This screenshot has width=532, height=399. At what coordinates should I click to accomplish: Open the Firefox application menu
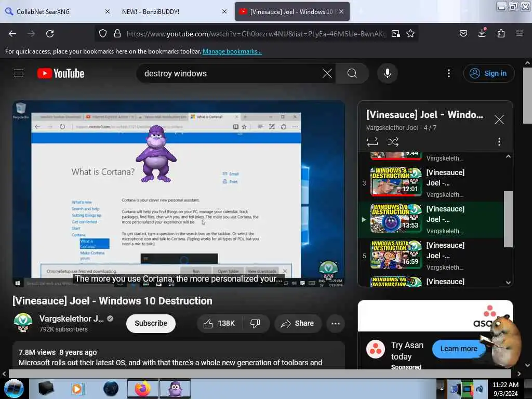point(520,33)
